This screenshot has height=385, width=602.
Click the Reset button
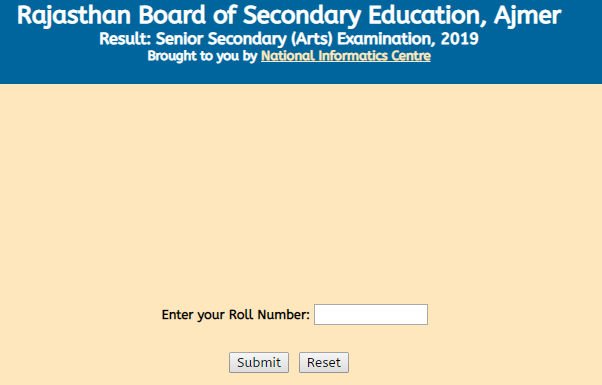(x=324, y=362)
